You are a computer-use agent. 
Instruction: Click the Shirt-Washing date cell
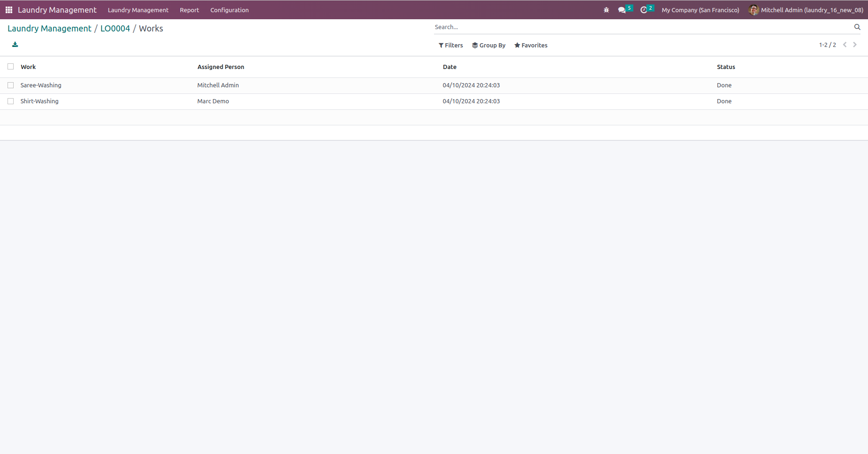pos(471,101)
